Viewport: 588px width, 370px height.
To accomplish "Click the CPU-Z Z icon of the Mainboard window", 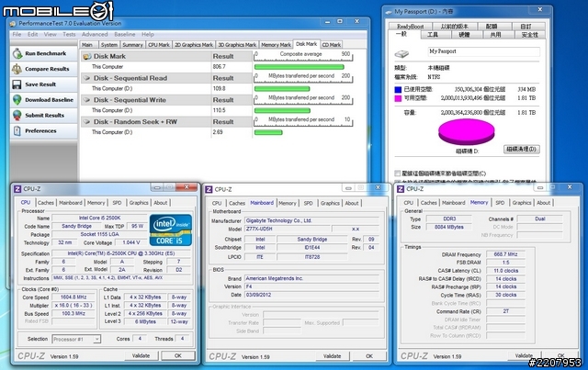I will (209, 189).
